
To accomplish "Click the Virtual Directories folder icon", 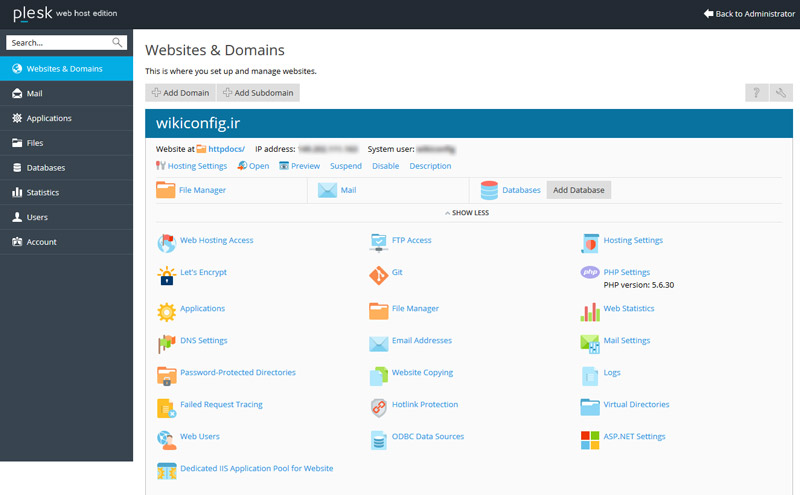I will (590, 407).
